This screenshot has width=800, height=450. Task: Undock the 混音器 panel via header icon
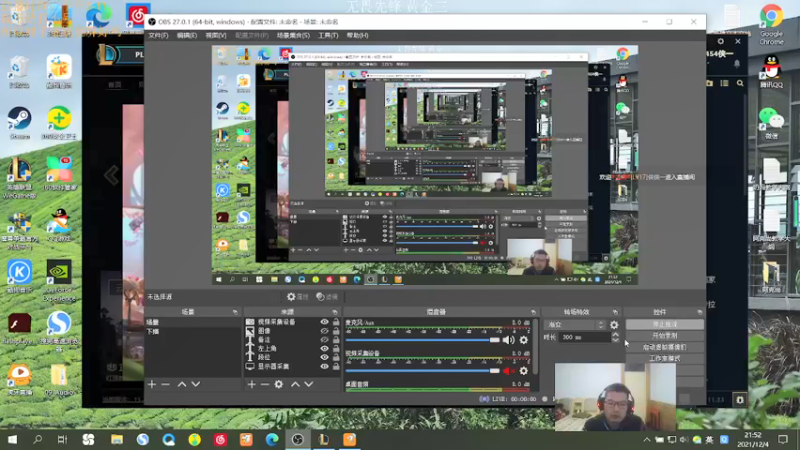tap(533, 312)
